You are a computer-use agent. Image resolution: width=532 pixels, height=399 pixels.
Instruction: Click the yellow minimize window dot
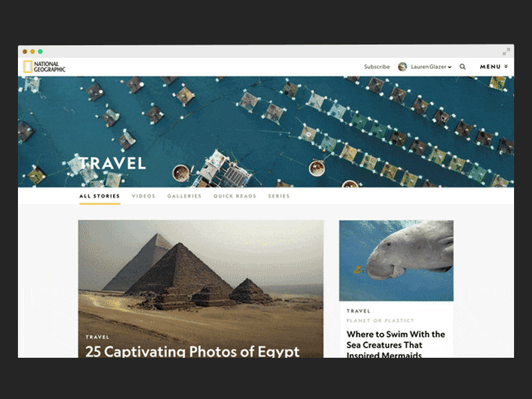(33, 52)
